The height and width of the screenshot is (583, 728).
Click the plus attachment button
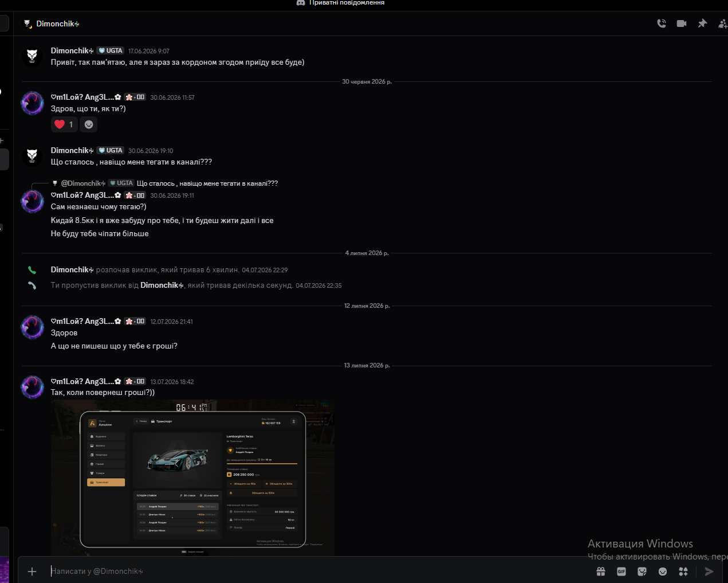(32, 571)
